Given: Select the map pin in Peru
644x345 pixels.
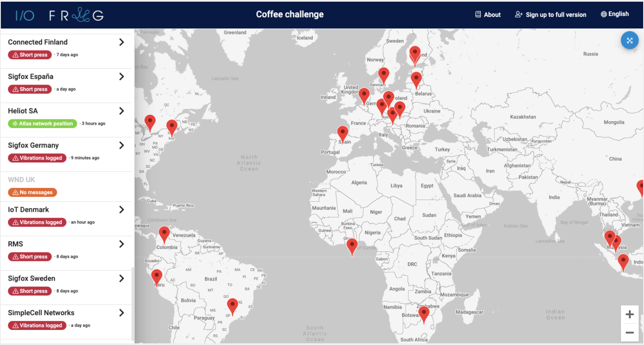Looking at the screenshot, I should click(156, 278).
